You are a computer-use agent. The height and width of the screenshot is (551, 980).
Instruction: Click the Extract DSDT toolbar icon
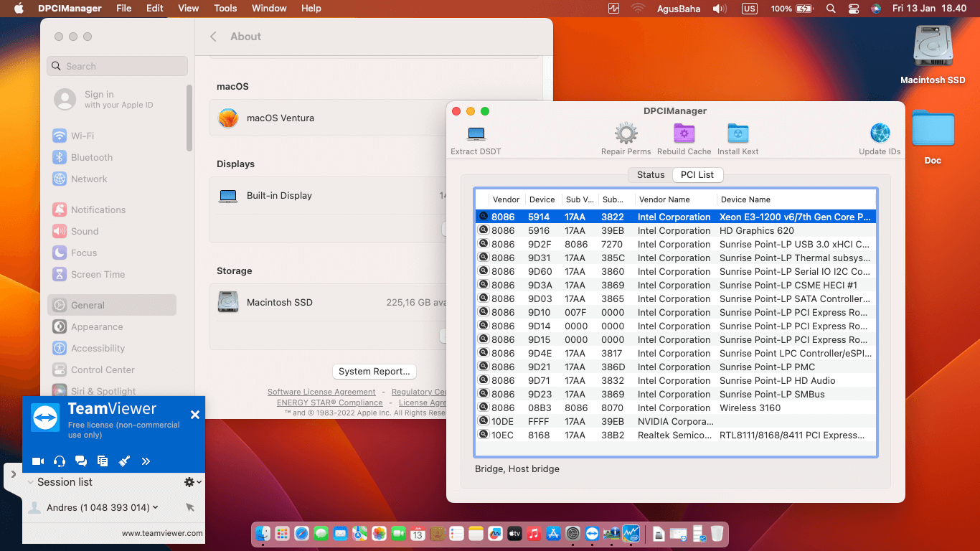pos(476,134)
